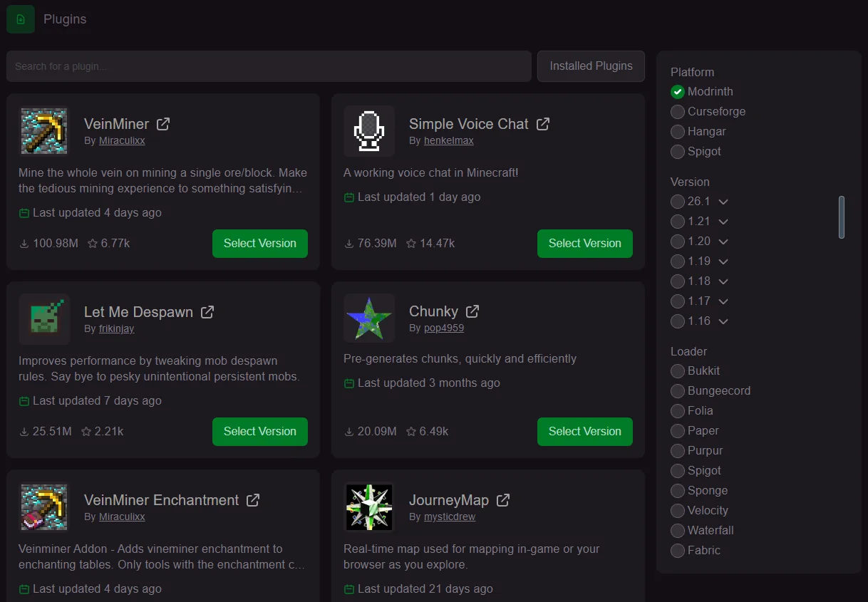Select the Waterfall loader
Screen dimensions: 868x602
(x=678, y=531)
